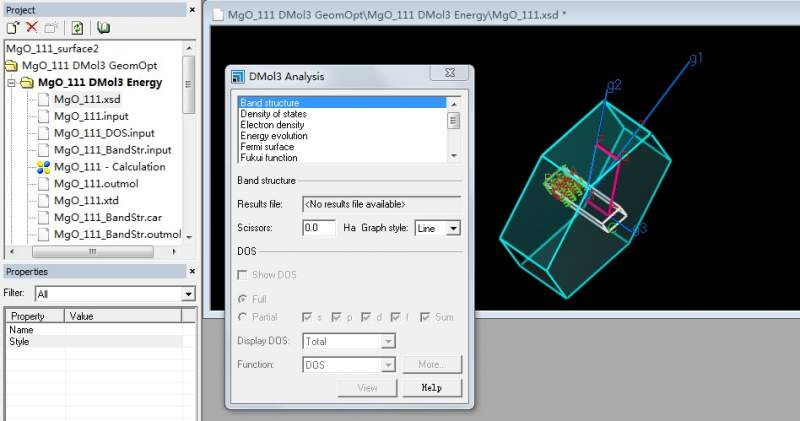Select the Full radio button
The image size is (800, 421).
243,299
